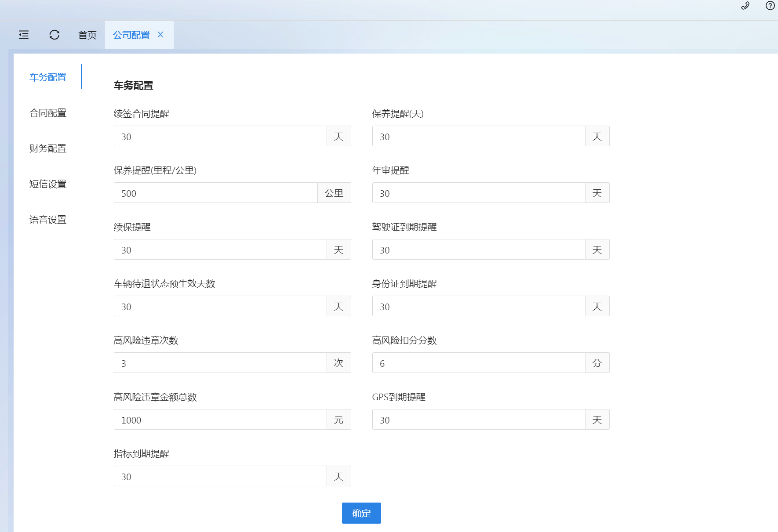Open 合同配置 in the side menu
Image resolution: width=778 pixels, height=532 pixels.
pyautogui.click(x=48, y=113)
